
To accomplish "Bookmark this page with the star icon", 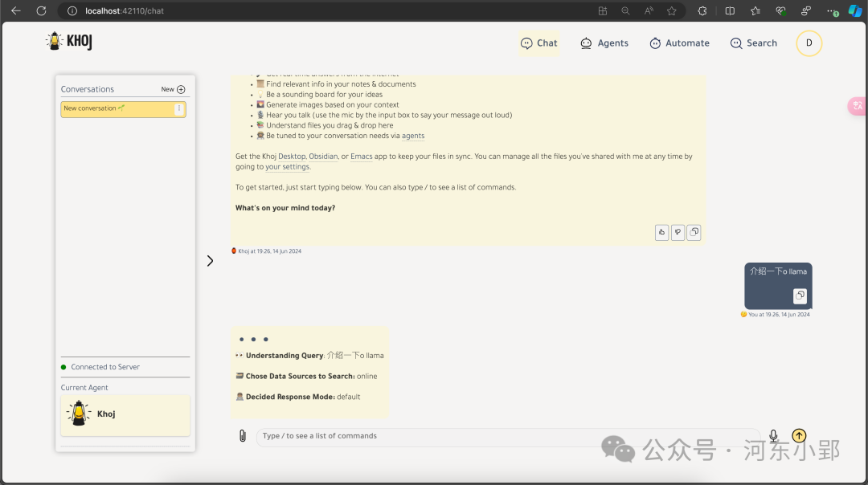I will [671, 11].
